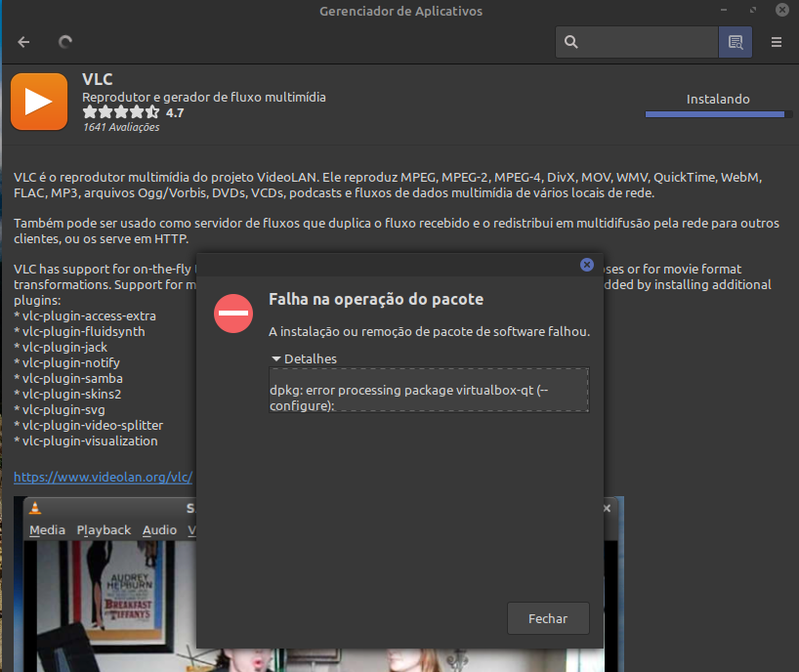Click the vlc-plugin-jack line
Screen dimensions: 799x672
point(61,348)
